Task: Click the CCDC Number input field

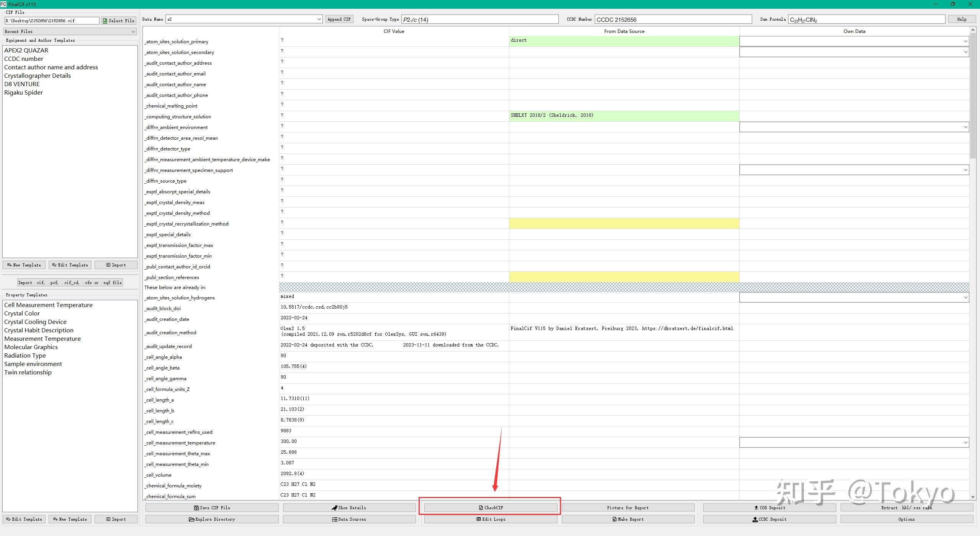Action: click(x=673, y=20)
